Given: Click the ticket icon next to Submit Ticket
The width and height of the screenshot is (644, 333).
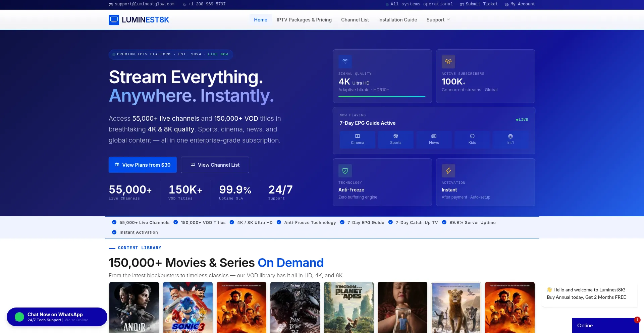Looking at the screenshot, I should point(462,5).
